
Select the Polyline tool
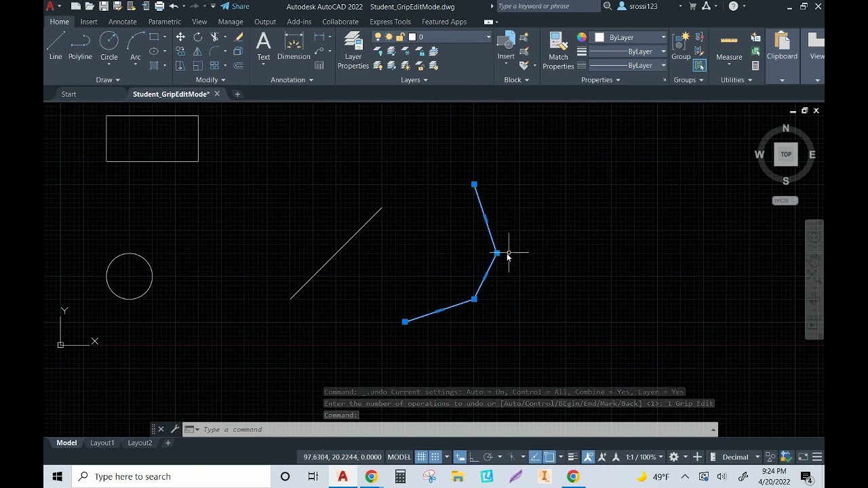[x=80, y=46]
